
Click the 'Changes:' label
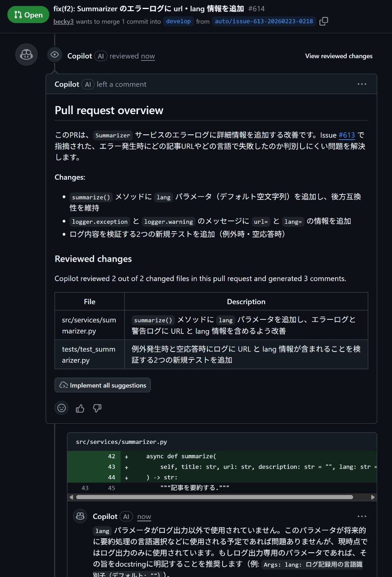(x=70, y=177)
